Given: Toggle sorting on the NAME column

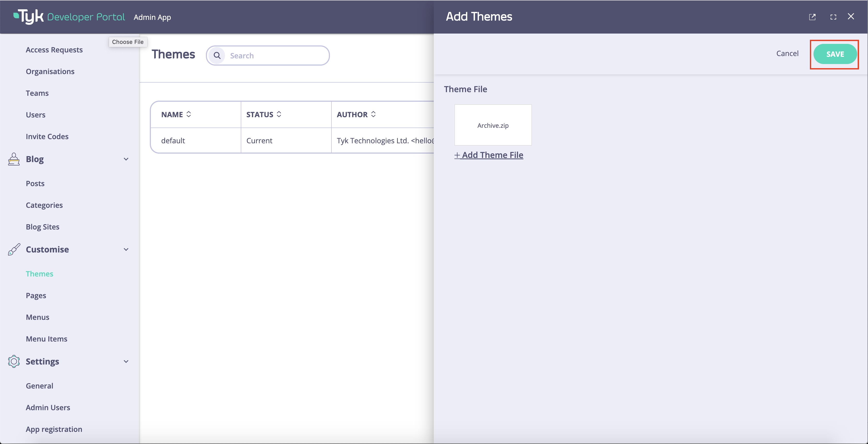Looking at the screenshot, I should [x=189, y=114].
